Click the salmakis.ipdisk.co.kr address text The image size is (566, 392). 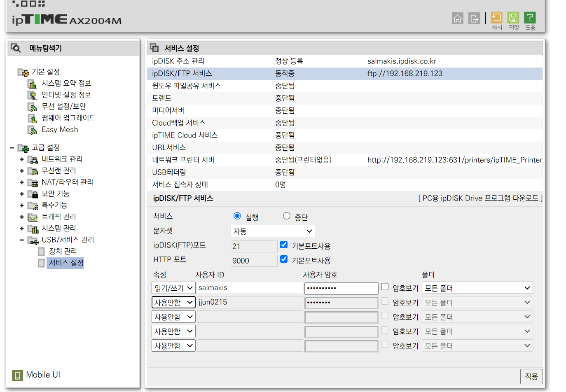pos(402,61)
